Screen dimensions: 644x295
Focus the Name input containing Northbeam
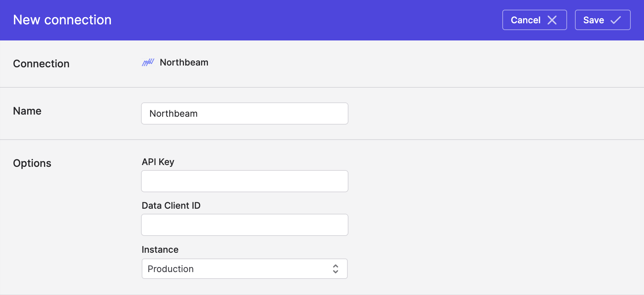[245, 113]
